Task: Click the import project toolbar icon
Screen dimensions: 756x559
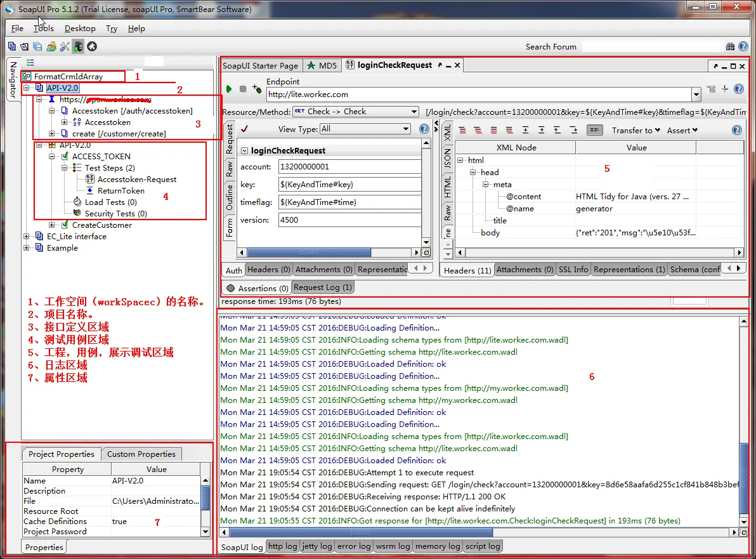Action: coord(25,46)
